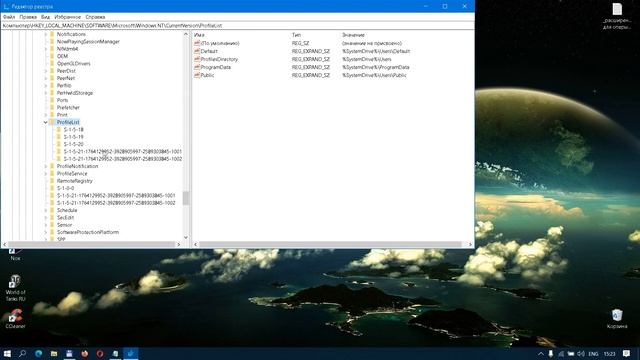Screen dimensions: 640x360
Task: Collapse the ProfileList key
Action: [45, 122]
